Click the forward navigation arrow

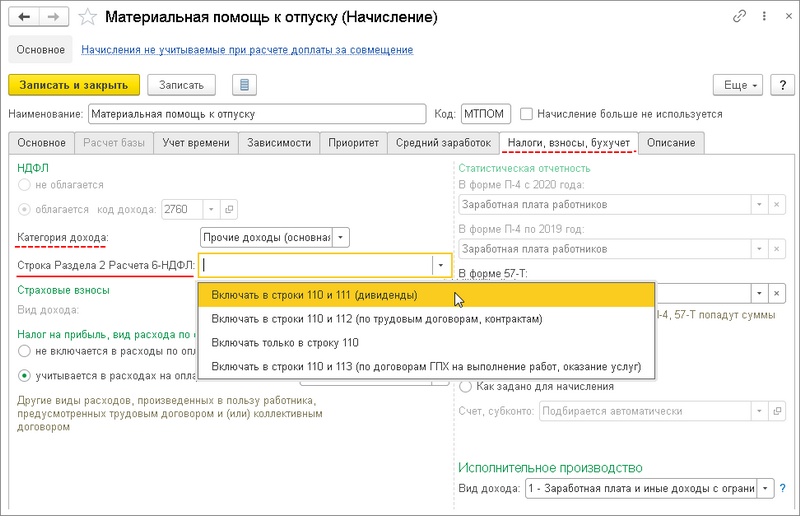tap(54, 17)
